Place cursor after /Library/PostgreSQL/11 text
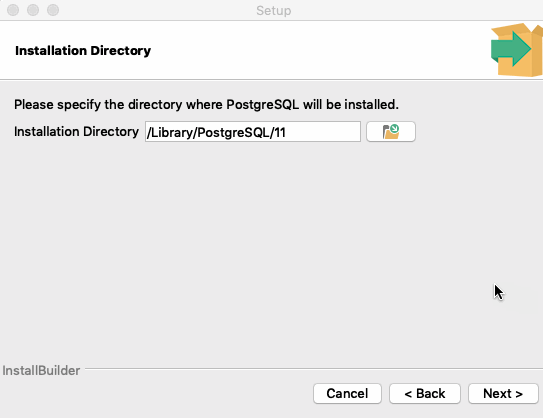The height and width of the screenshot is (418, 543). point(287,132)
